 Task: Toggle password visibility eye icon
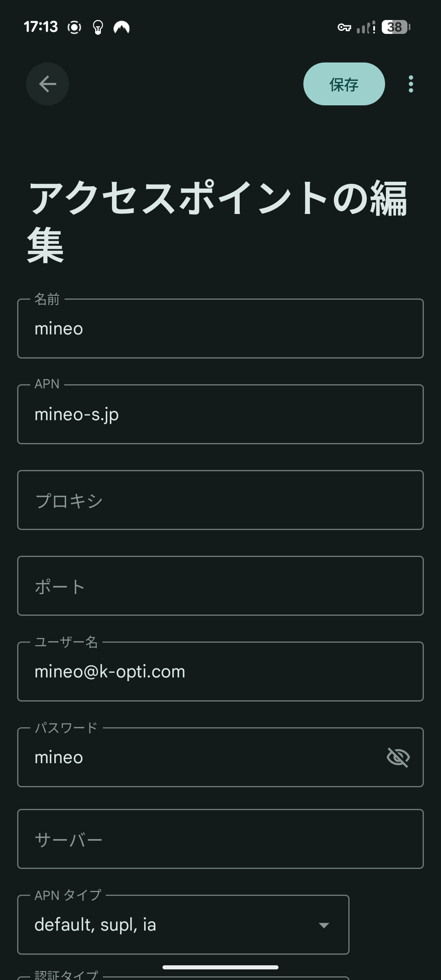pos(398,757)
